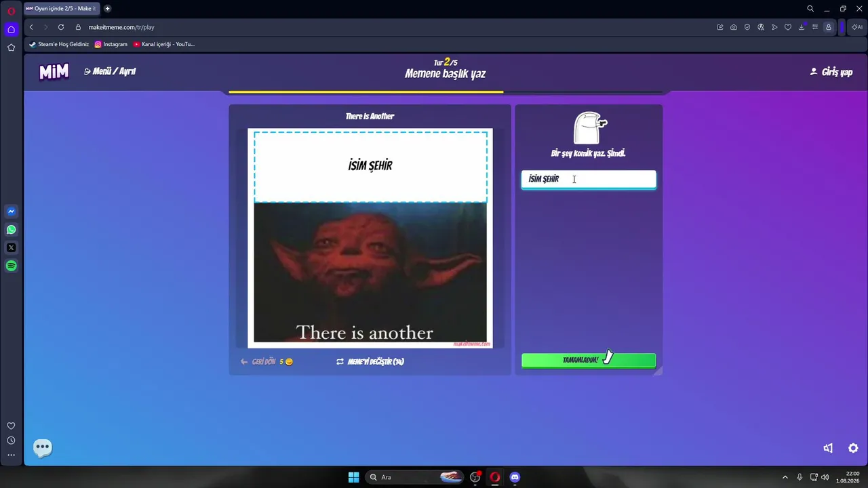Open the Opera main menu logo
The image size is (868, 488).
tap(11, 10)
